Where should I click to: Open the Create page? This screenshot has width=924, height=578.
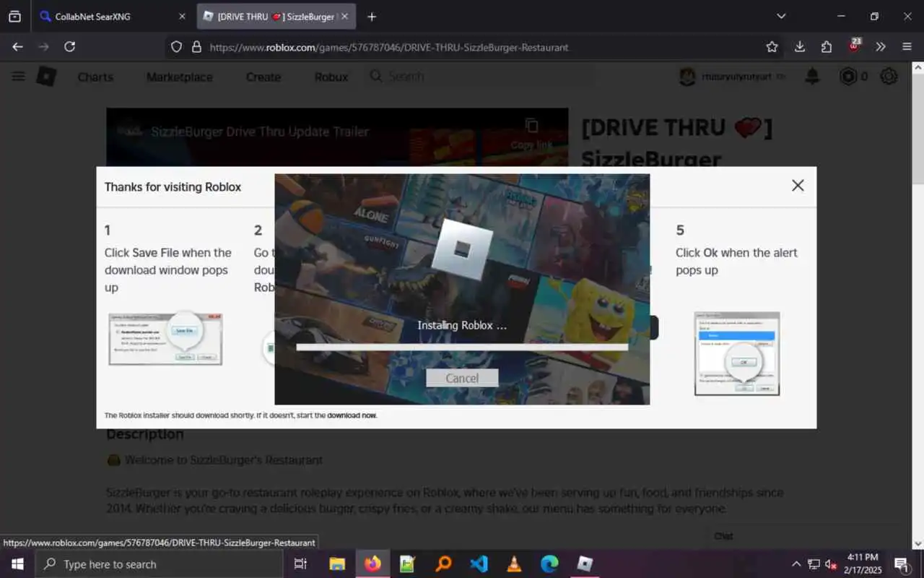pos(263,77)
